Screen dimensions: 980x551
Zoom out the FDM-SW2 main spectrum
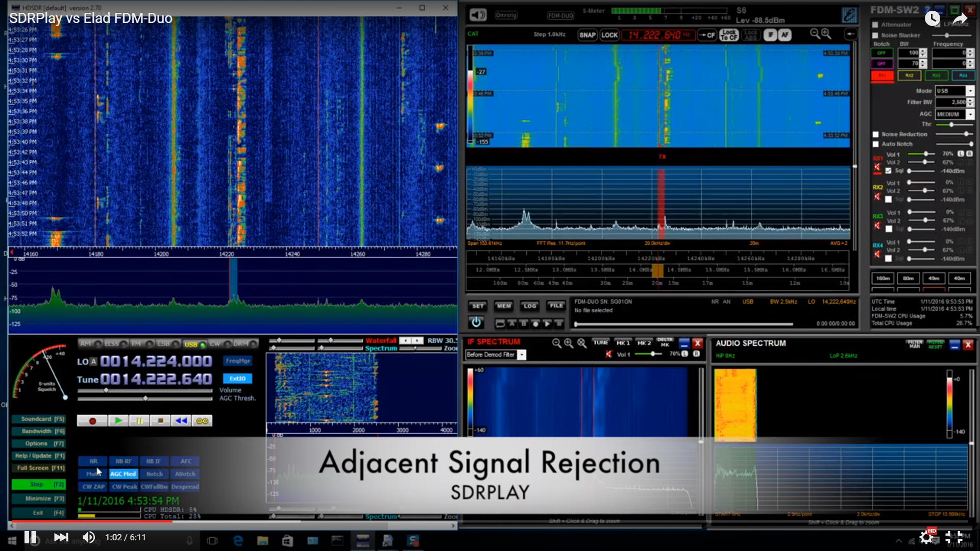tap(815, 34)
